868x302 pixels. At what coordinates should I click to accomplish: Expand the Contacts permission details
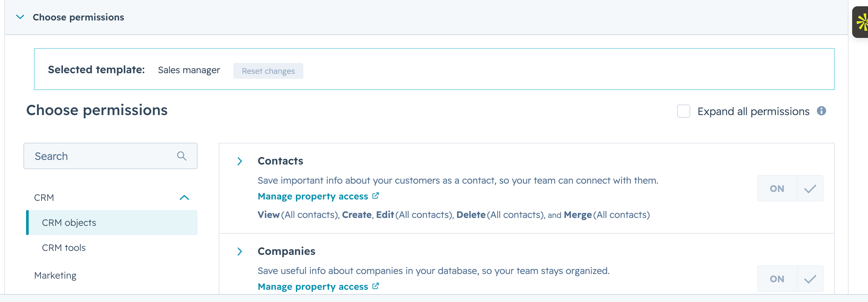click(x=239, y=161)
